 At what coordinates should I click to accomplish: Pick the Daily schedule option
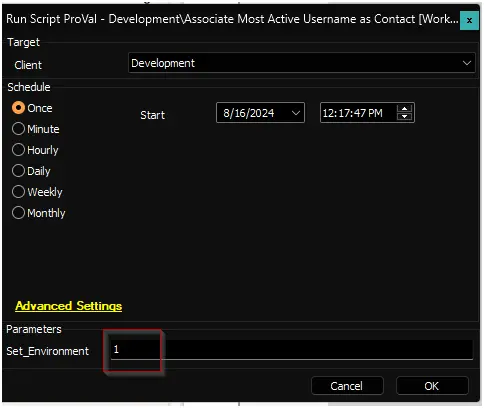18,171
